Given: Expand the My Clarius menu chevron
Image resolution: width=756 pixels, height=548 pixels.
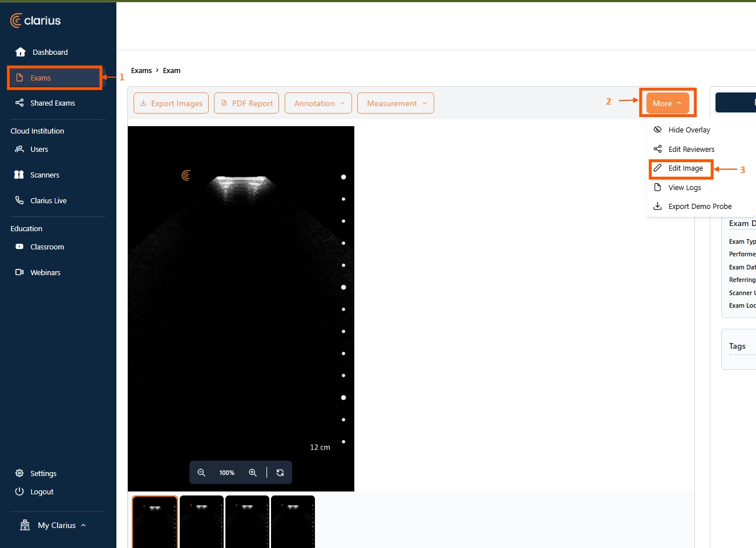Looking at the screenshot, I should (83, 525).
